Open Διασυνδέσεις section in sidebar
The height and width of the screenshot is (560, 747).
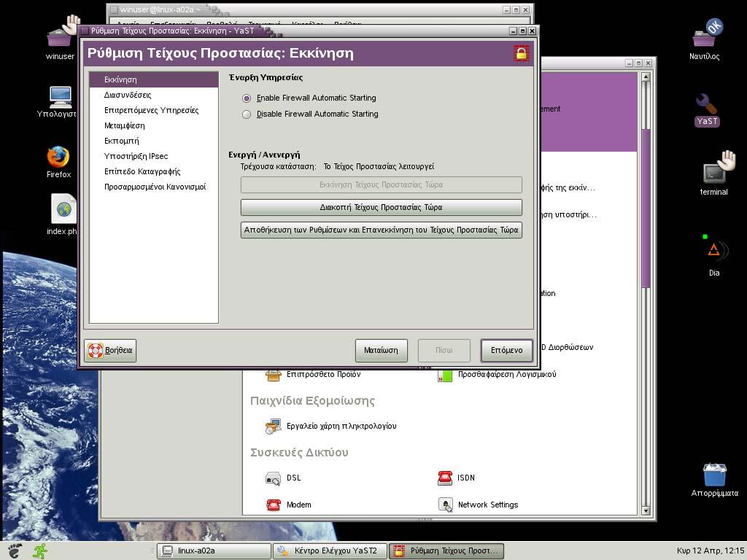[x=153, y=95]
